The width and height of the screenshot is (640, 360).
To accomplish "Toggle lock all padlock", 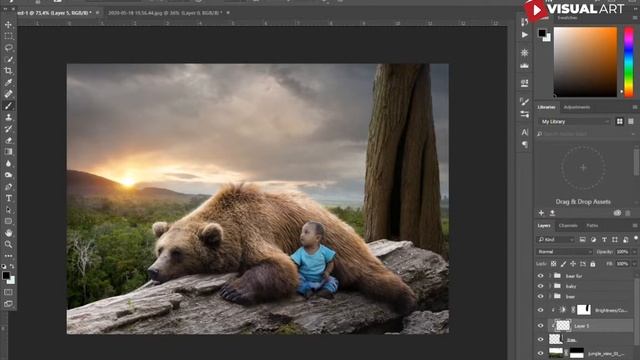I will 593,264.
